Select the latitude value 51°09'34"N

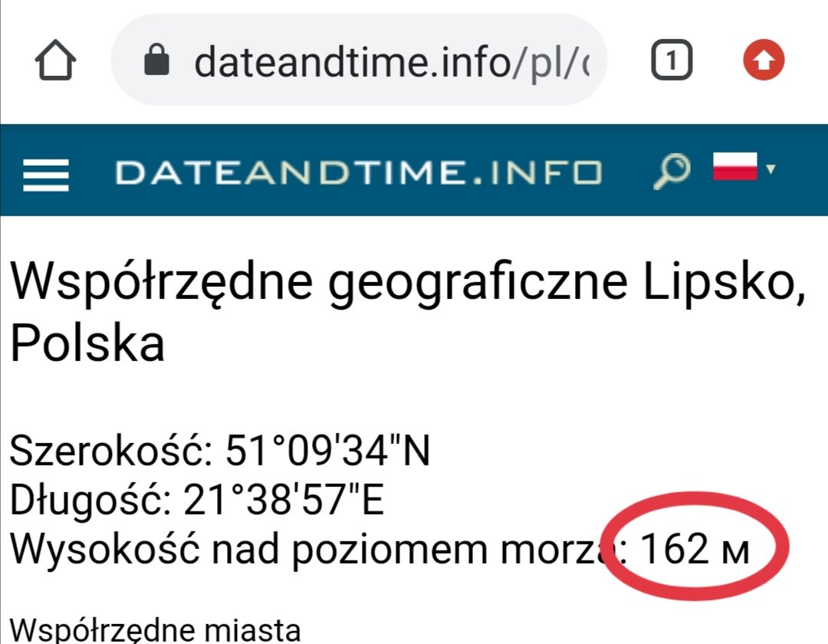327,452
